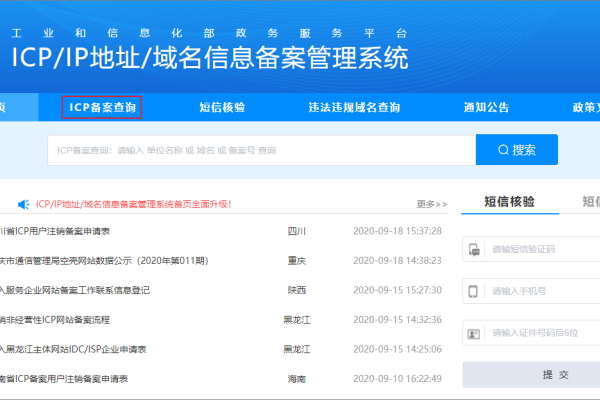Screen dimensions: 600x400
Task: Click the date 2020-09-15 14:32:36
Action: pyautogui.click(x=398, y=320)
